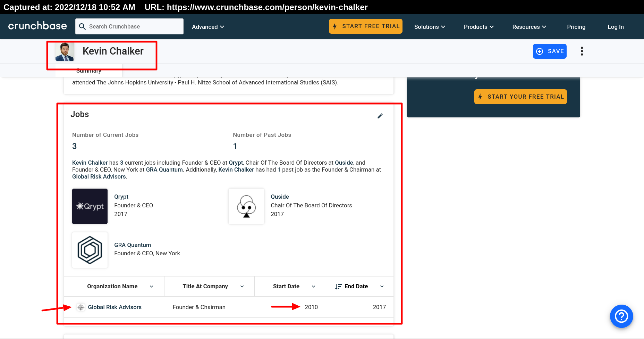Open the Pricing page
This screenshot has width=644, height=339.
(576, 27)
